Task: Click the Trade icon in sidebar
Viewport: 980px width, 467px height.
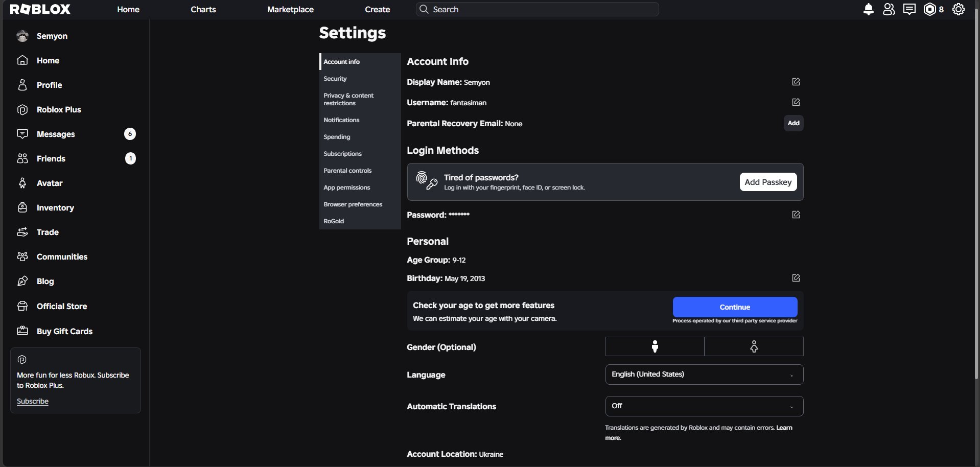Action: click(22, 232)
